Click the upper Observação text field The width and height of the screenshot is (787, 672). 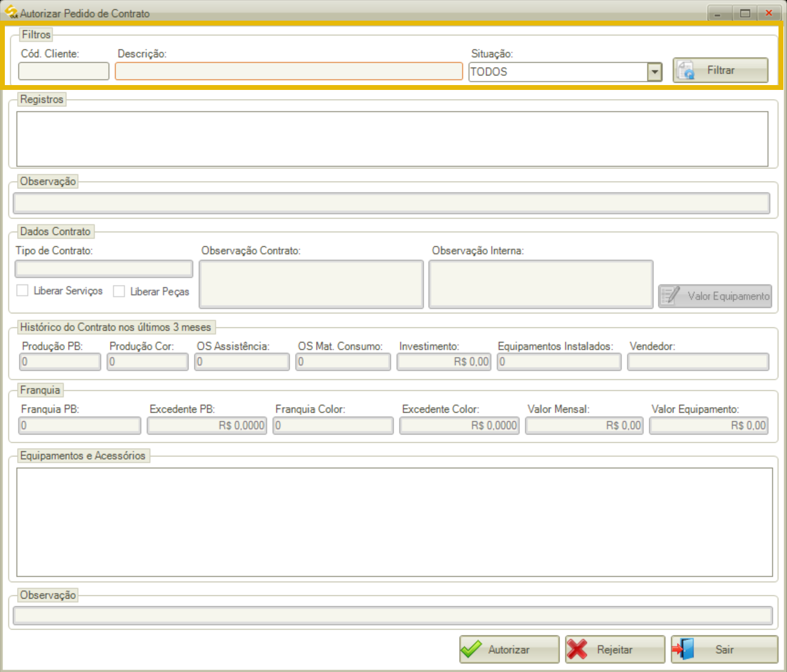click(391, 203)
